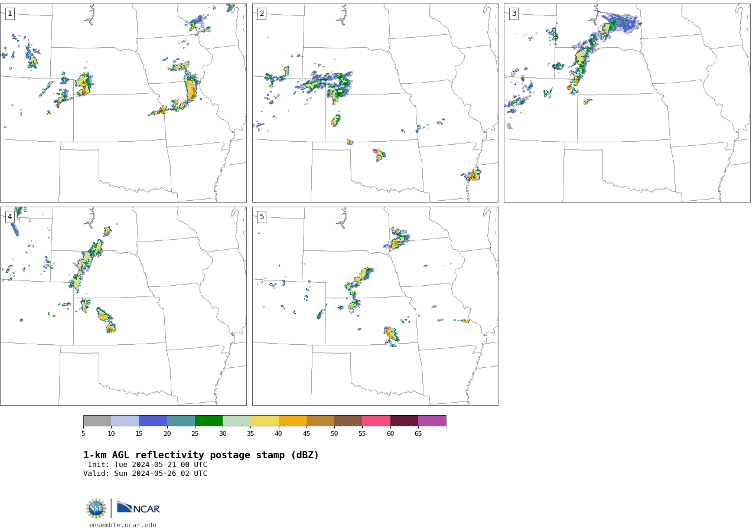Click the yellow 35-40 dBZ swatch

265,420
